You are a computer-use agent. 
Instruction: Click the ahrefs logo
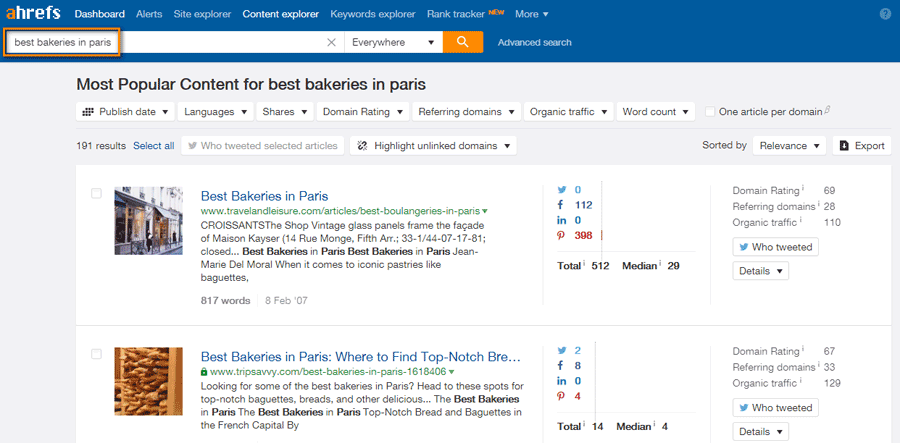point(33,13)
